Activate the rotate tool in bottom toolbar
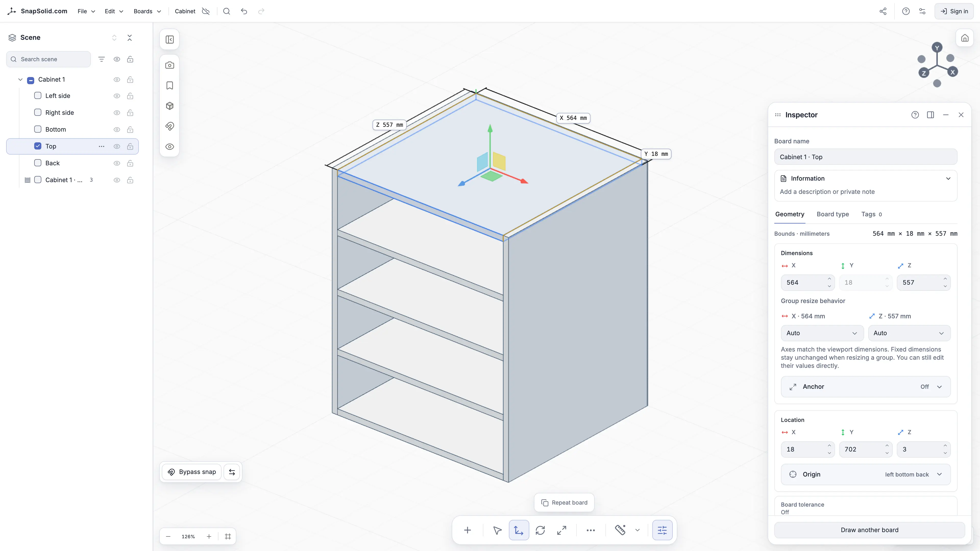Screen dimensions: 980x551 click(x=540, y=530)
